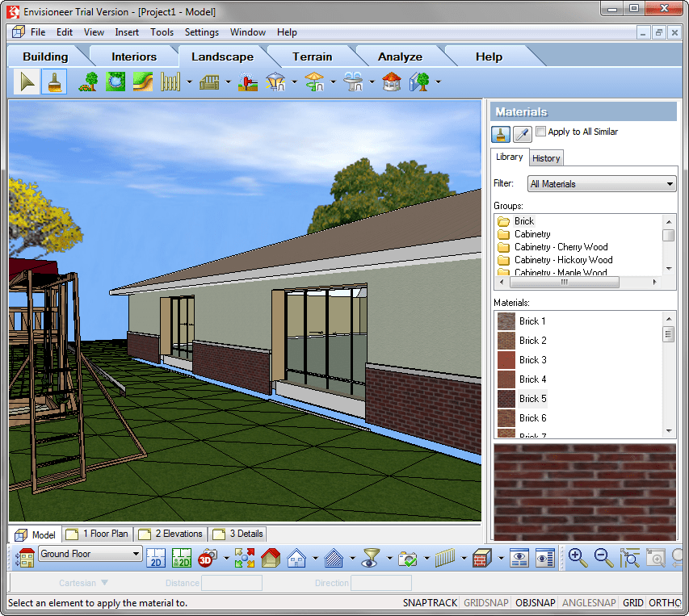689x616 pixels.
Task: Open the landscape catalog book tool
Action: pos(420,82)
